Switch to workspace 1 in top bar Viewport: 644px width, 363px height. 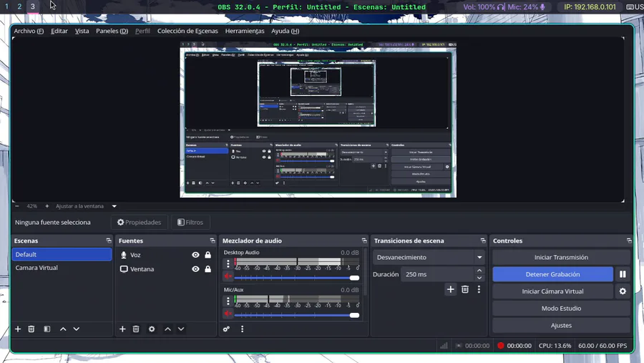[6, 6]
